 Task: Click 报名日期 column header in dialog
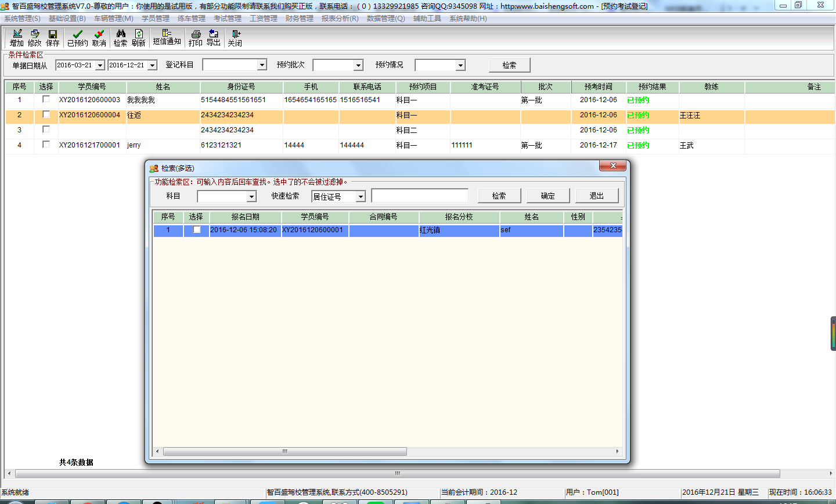point(246,217)
